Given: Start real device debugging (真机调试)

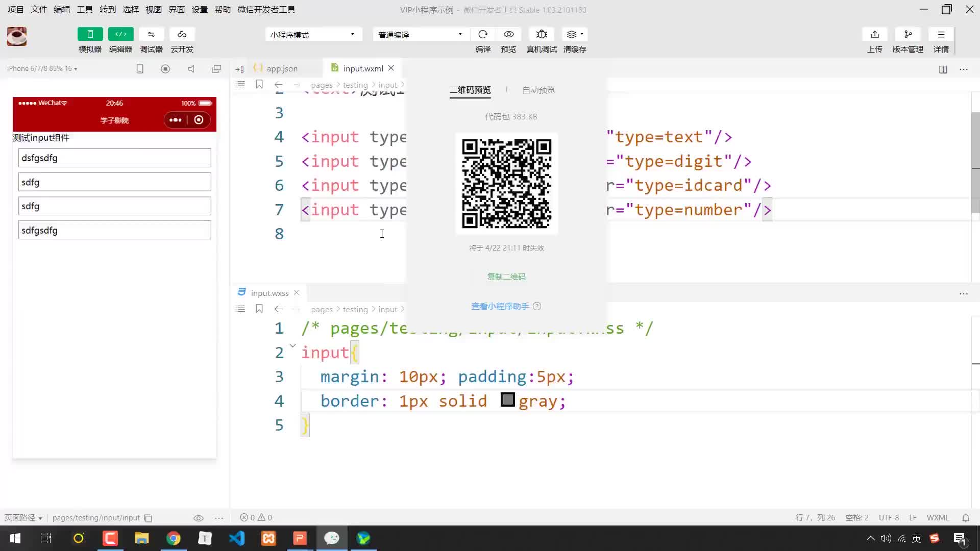Looking at the screenshot, I should click(x=542, y=34).
